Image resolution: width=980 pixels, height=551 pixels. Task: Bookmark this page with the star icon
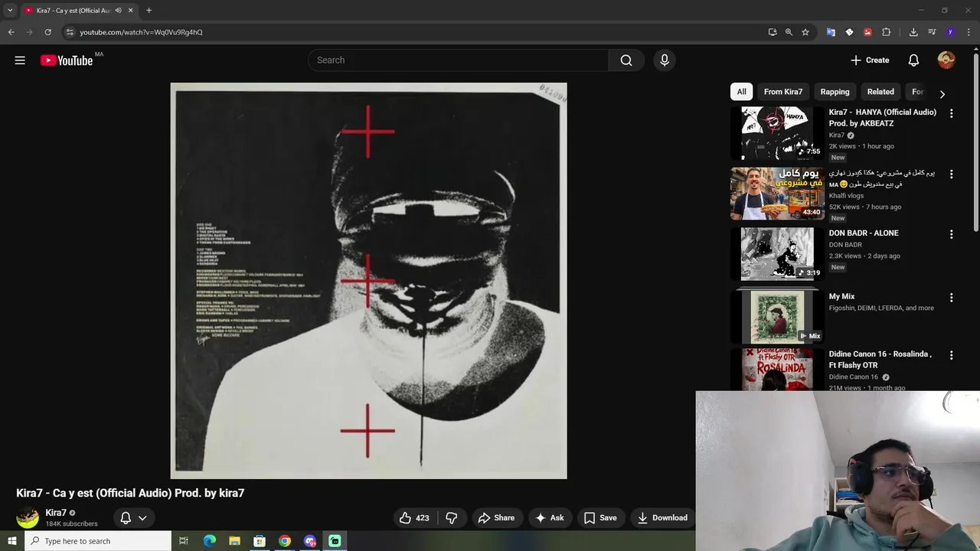click(805, 32)
